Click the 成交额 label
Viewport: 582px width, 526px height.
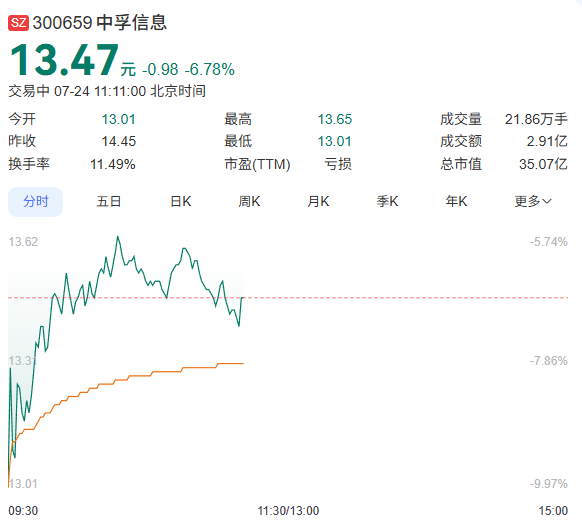tap(461, 141)
